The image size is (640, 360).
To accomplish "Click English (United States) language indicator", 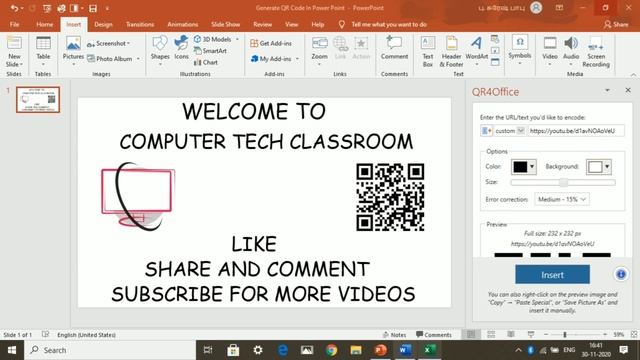I will tap(86, 335).
